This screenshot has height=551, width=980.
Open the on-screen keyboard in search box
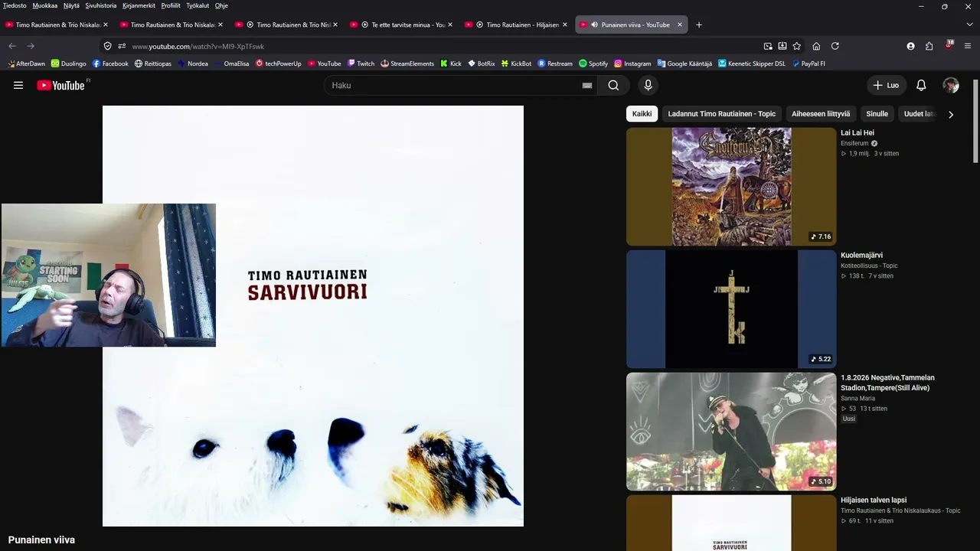(x=587, y=86)
